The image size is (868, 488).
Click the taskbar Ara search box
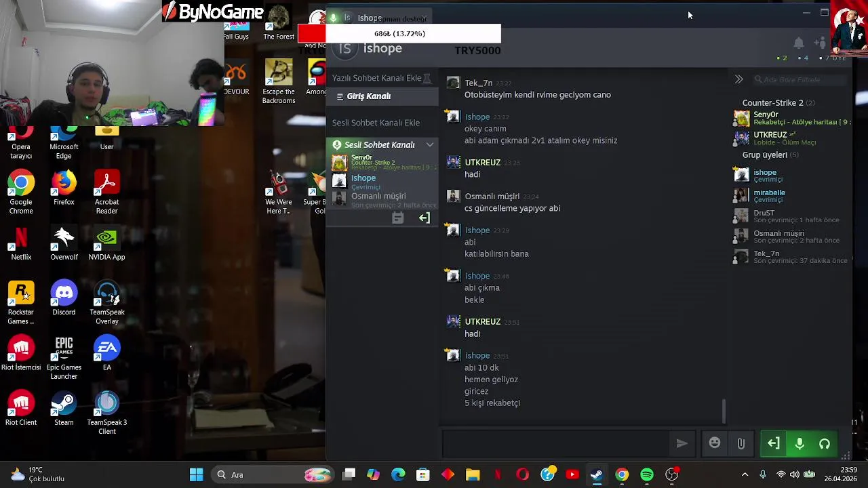271,474
